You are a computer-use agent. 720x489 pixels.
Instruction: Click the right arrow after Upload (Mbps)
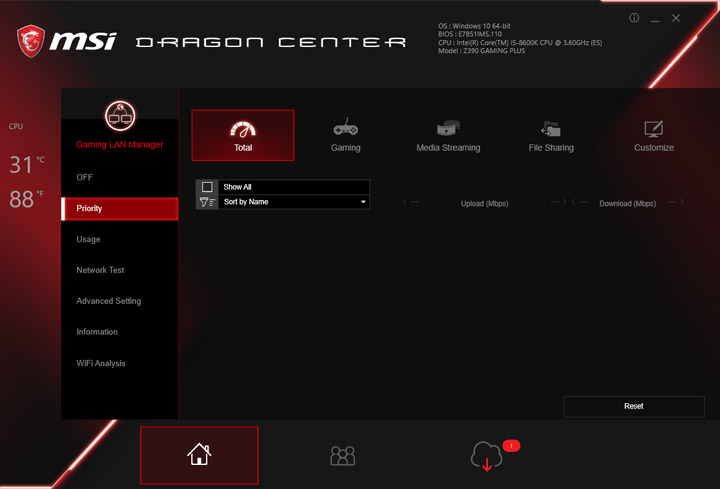pos(558,202)
